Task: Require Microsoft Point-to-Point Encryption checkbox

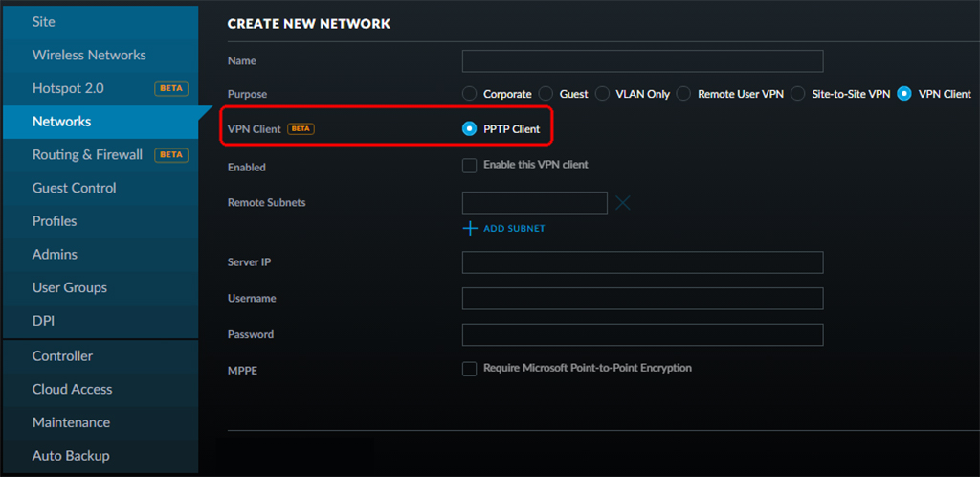Action: coord(469,369)
